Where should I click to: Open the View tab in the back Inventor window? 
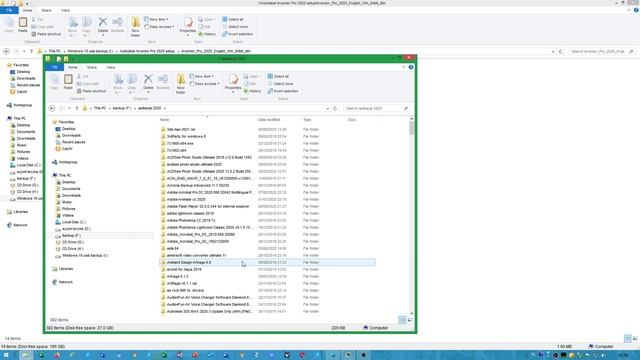click(x=65, y=10)
